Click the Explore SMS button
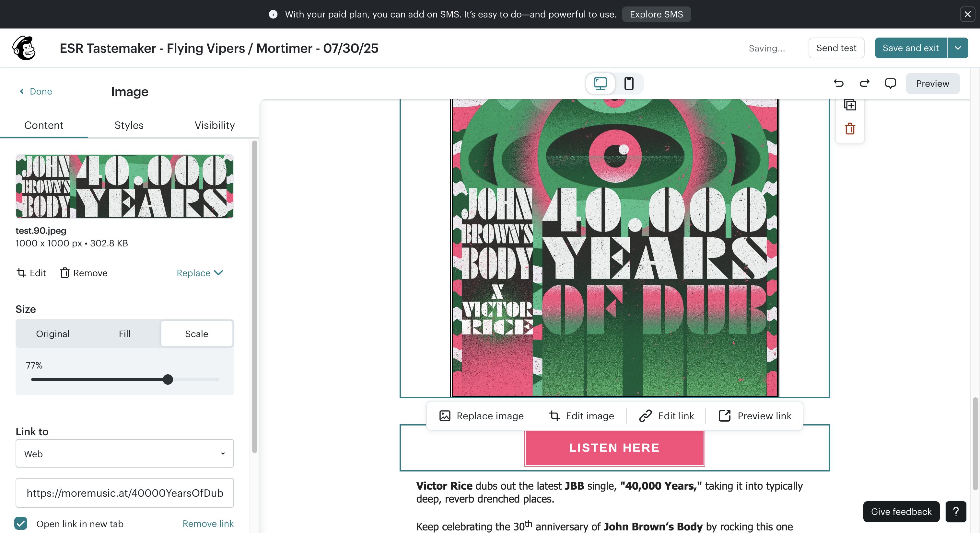Image resolution: width=980 pixels, height=533 pixels. [x=656, y=15]
